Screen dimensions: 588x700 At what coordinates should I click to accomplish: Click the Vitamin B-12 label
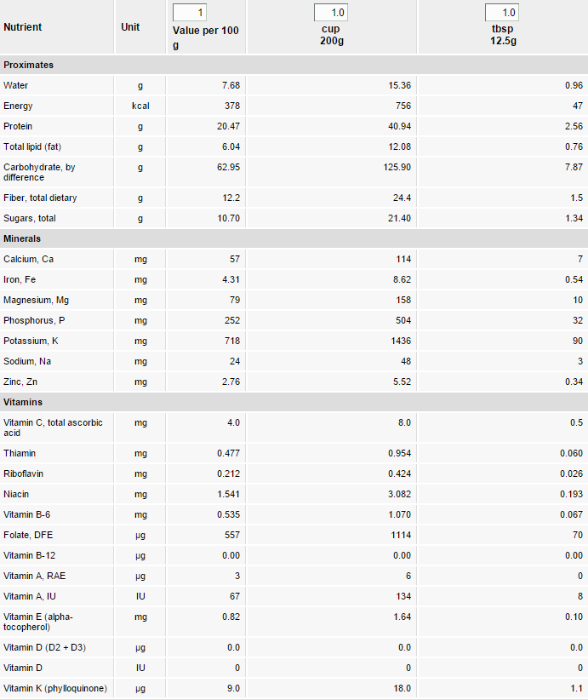(x=30, y=555)
